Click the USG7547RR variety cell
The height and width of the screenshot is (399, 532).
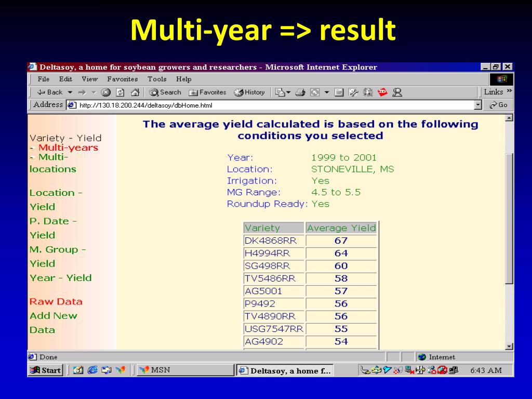tap(273, 329)
